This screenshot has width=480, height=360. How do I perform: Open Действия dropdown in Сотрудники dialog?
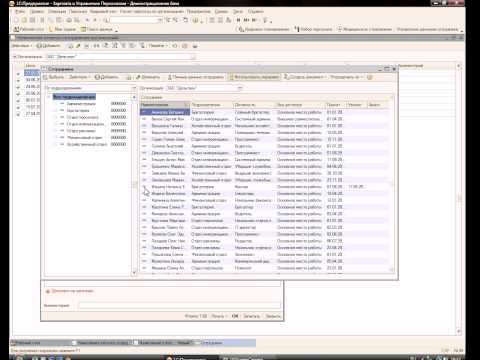[x=79, y=77]
